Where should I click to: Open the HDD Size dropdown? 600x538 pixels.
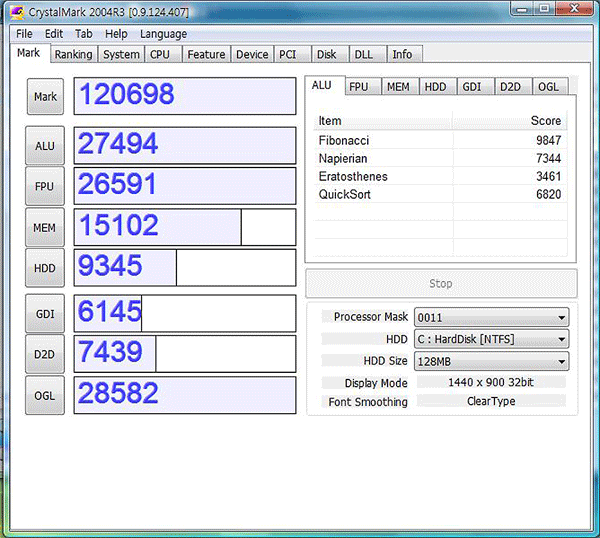(491, 362)
